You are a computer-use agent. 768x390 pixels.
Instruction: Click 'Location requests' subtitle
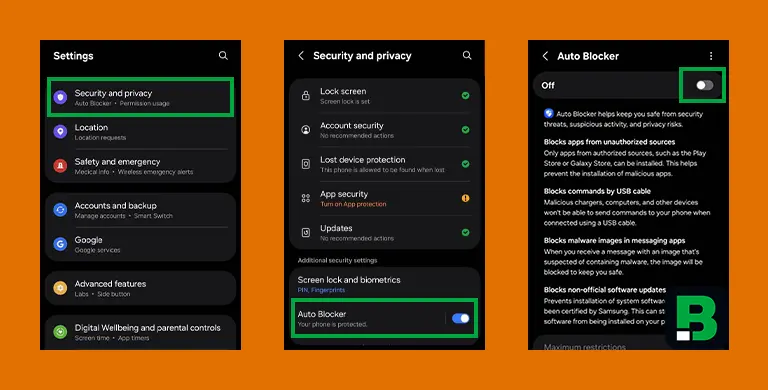point(100,138)
